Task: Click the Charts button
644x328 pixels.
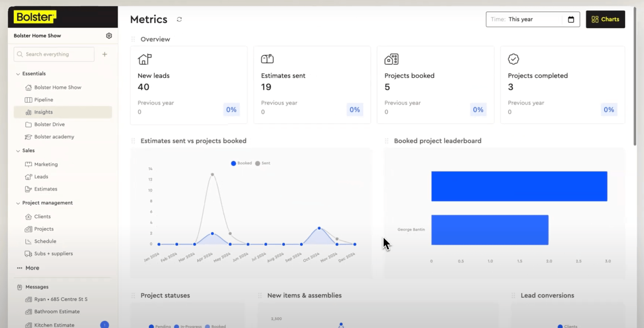Action: 605,19
